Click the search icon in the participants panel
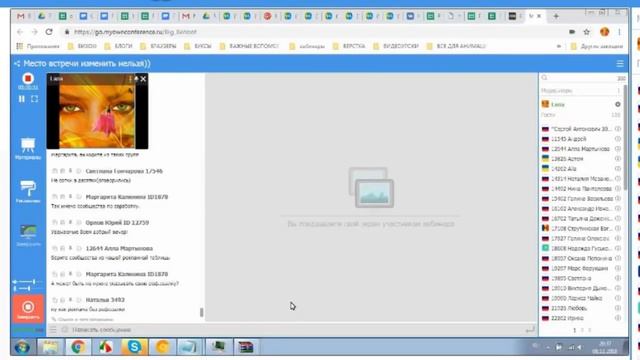 pos(544,78)
